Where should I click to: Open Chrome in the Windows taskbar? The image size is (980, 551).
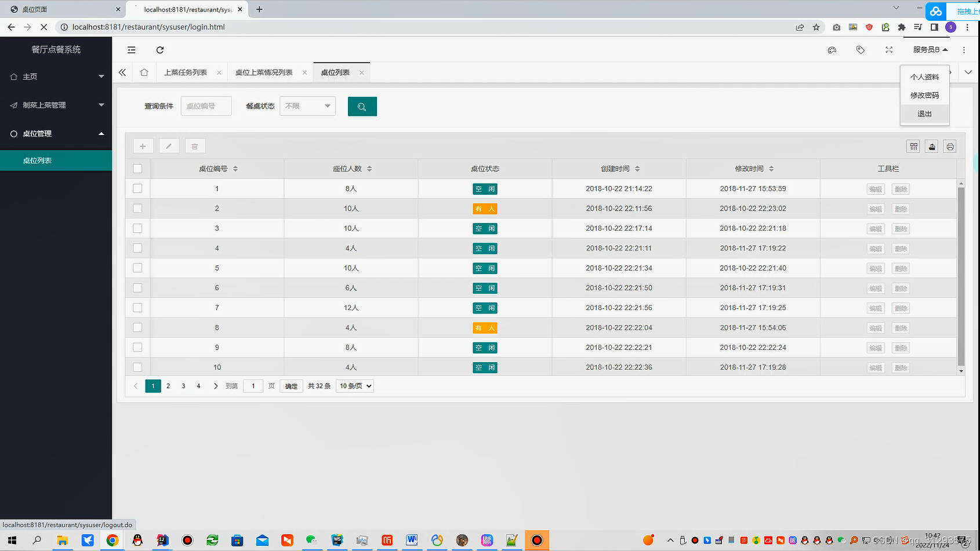coord(112,541)
